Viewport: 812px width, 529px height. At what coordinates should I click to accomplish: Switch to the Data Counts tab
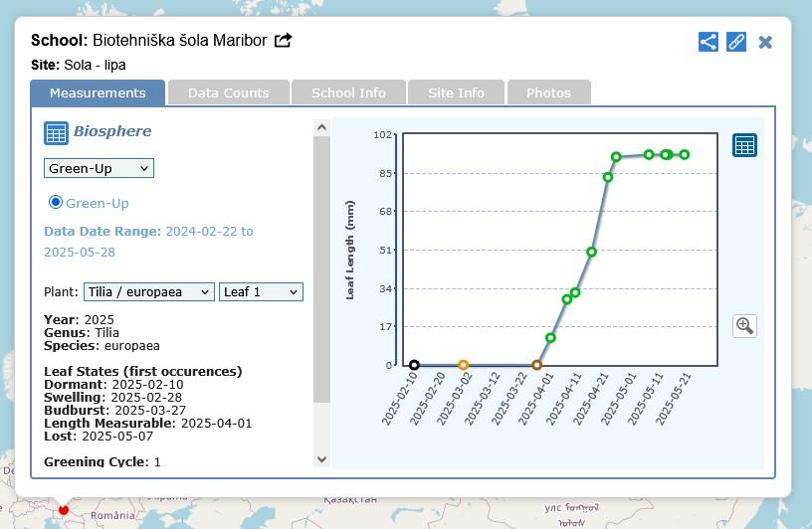(229, 92)
